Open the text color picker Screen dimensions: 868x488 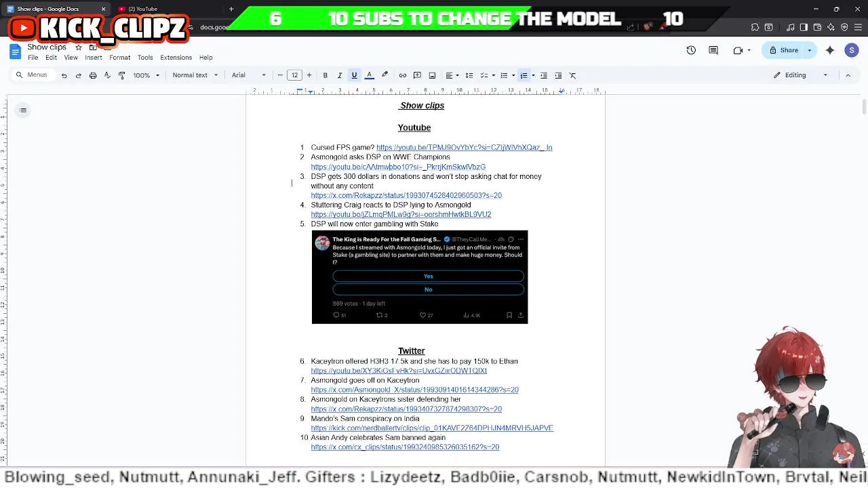tap(370, 75)
